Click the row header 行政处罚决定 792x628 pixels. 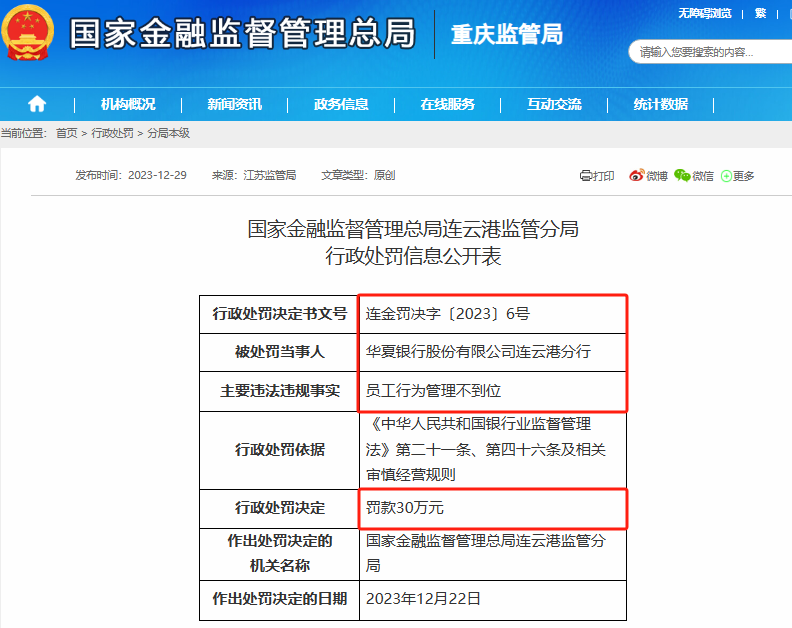(x=280, y=508)
